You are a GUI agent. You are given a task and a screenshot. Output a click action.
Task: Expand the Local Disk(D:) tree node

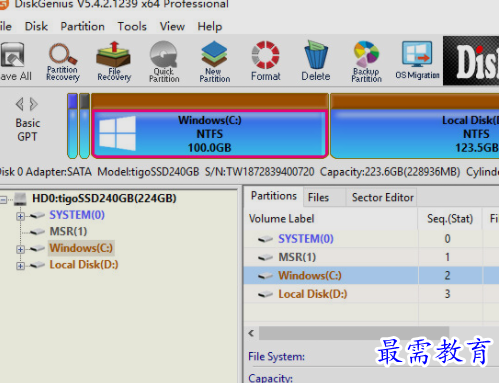click(20, 266)
